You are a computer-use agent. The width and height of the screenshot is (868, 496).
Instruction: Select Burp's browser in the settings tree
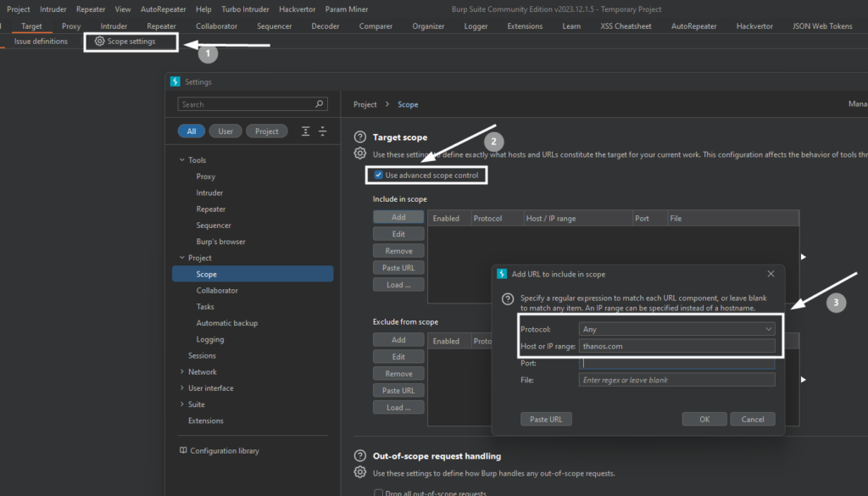tap(220, 242)
